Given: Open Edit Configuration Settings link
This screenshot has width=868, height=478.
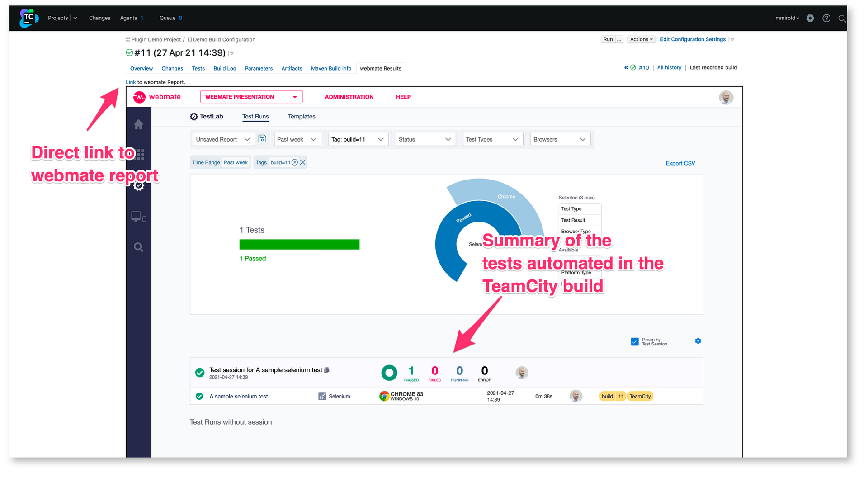Looking at the screenshot, I should (693, 39).
